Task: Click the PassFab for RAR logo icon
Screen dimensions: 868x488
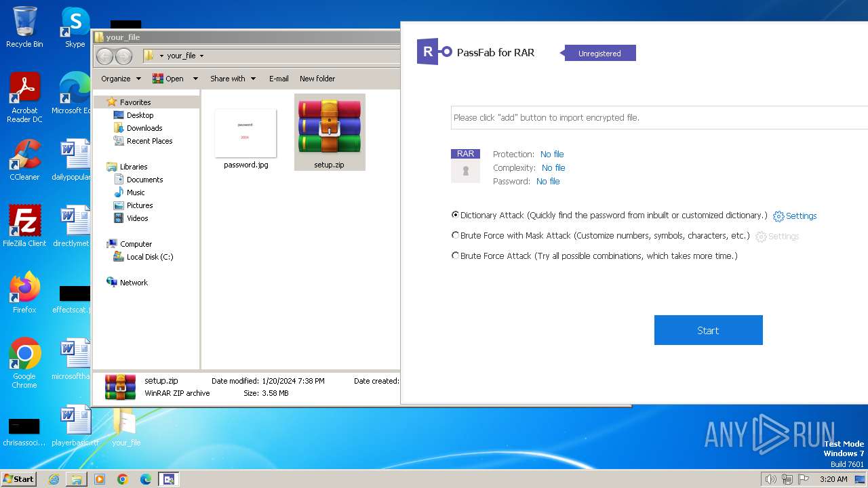Action: tap(434, 52)
